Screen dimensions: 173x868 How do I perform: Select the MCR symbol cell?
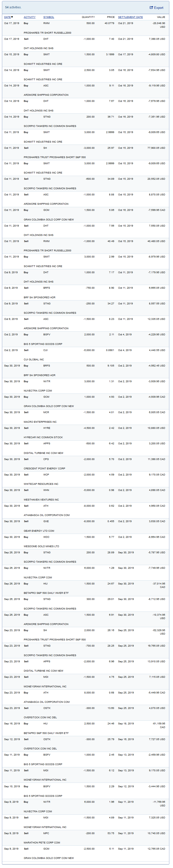point(46,412)
